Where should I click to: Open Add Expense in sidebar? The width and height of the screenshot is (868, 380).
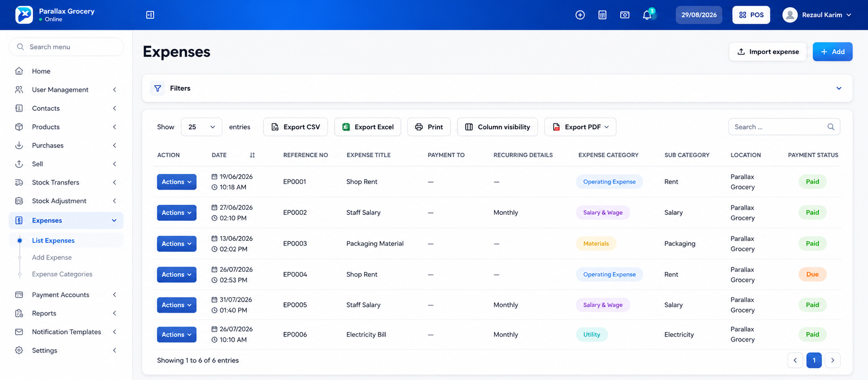tap(52, 257)
